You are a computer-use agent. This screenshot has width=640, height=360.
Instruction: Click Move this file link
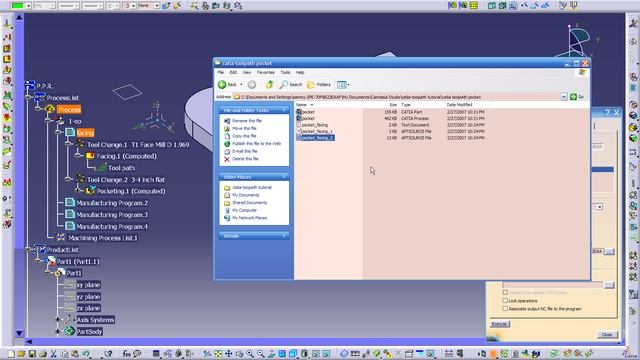click(244, 128)
